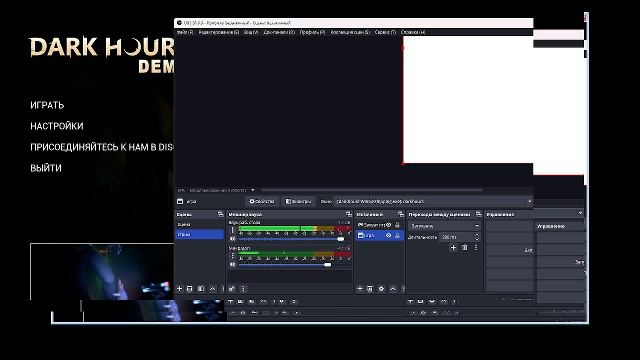
Task: Click the Фильтры source filters button
Action: pos(298,201)
